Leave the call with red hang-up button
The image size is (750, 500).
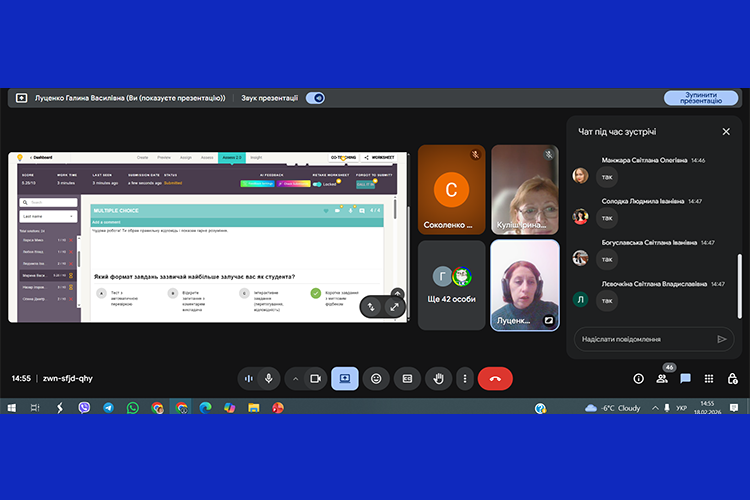tap(495, 379)
